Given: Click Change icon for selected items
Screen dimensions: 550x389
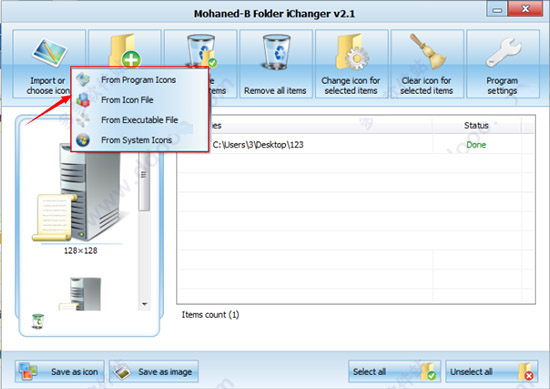Looking at the screenshot, I should 351,63.
